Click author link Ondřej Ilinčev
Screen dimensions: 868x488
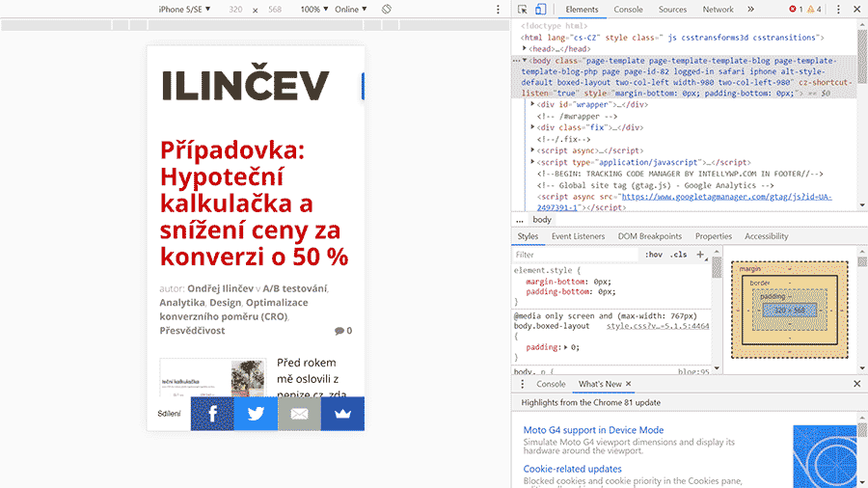coord(220,288)
